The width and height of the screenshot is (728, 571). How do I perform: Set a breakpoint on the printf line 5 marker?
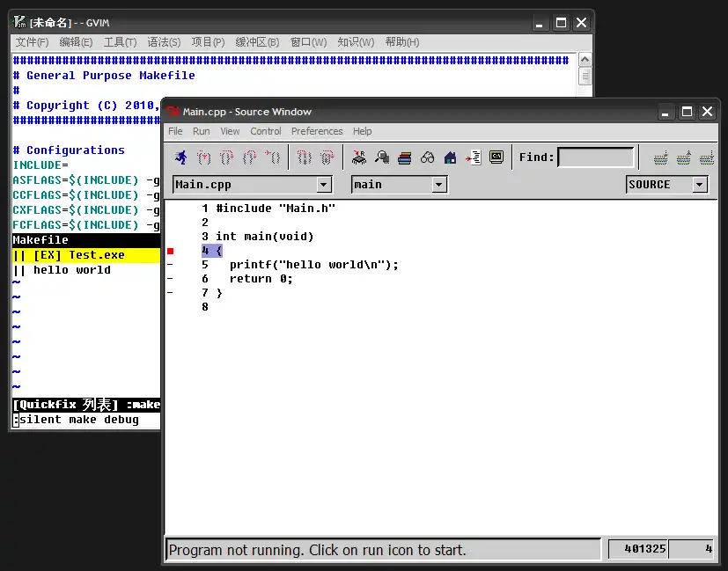click(x=170, y=265)
